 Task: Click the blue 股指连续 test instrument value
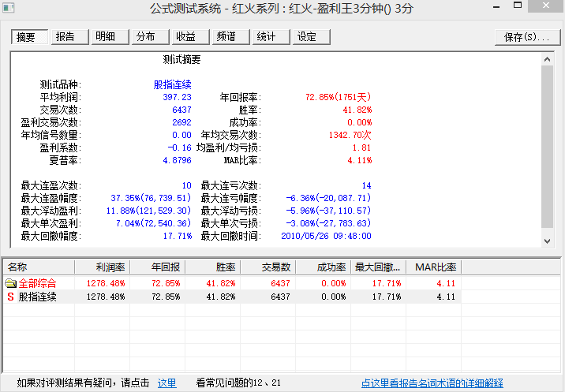172,84
